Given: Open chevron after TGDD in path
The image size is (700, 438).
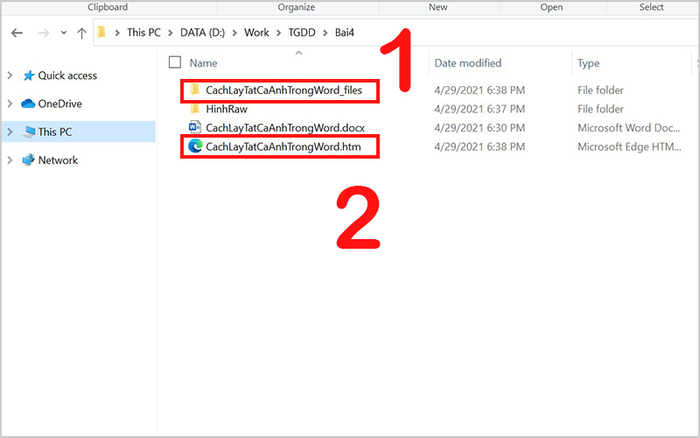Looking at the screenshot, I should click(x=325, y=33).
